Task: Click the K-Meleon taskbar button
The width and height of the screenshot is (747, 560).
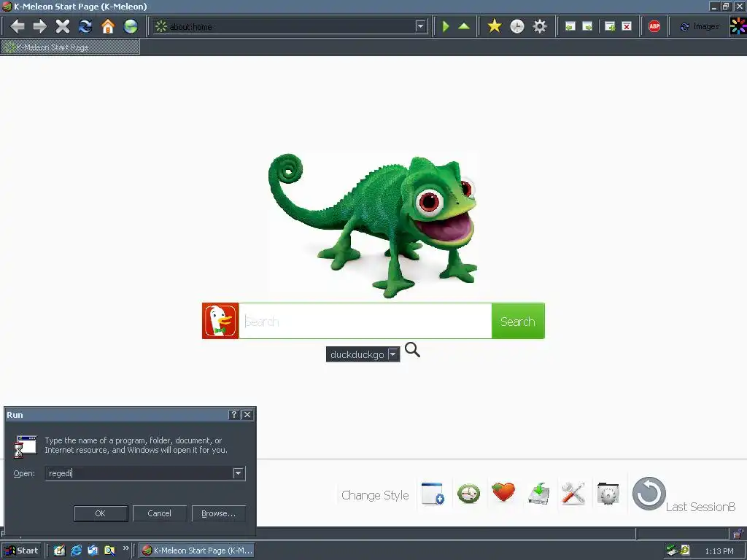Action: 197,551
